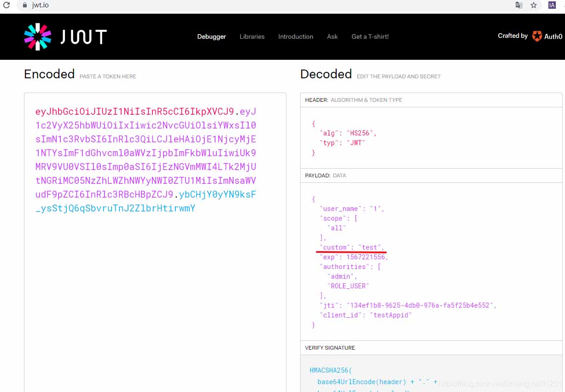
Task: Click the lock site info icon
Action: click(x=24, y=6)
